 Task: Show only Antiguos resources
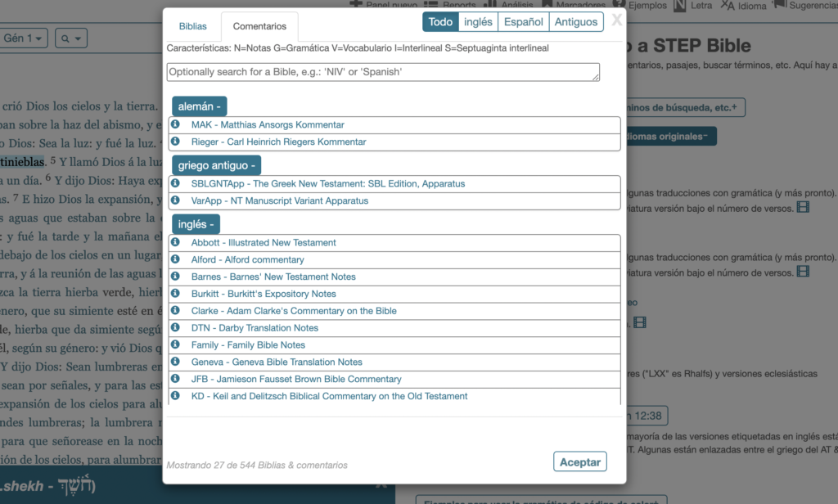coord(575,21)
